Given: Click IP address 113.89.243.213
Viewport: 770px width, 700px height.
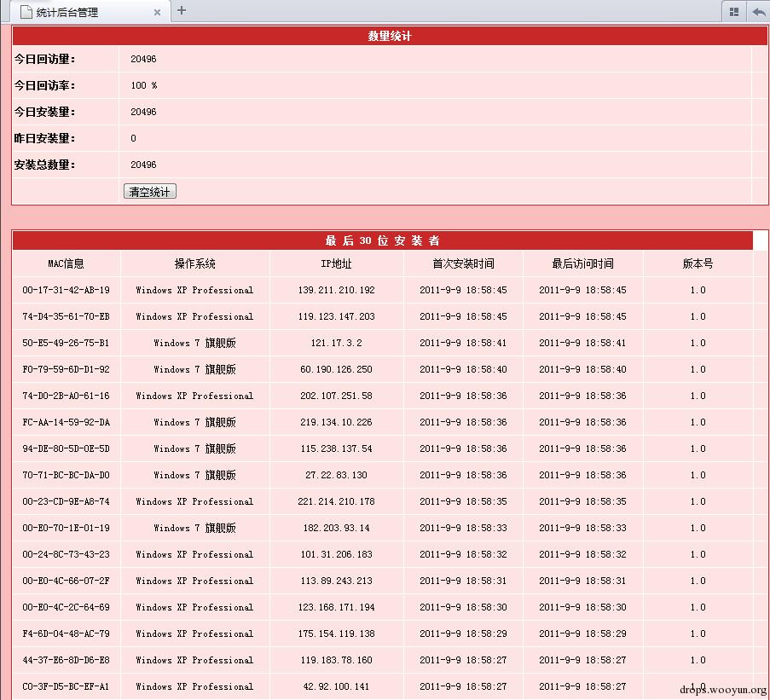Looking at the screenshot, I should tap(336, 581).
